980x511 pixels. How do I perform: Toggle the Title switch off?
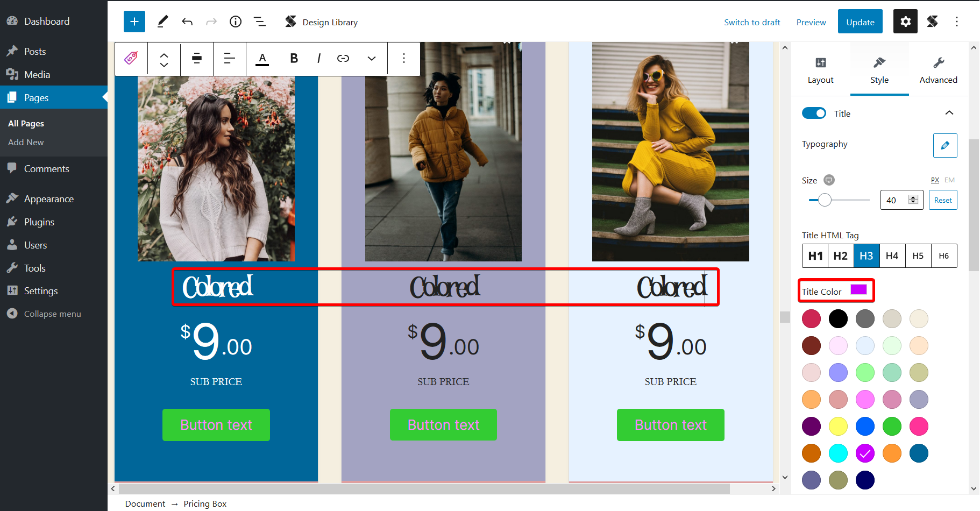(x=814, y=113)
